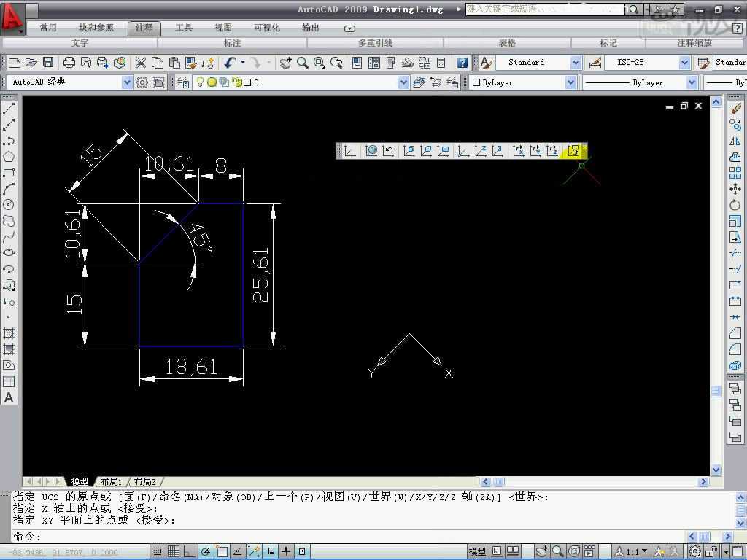This screenshot has height=560, width=747.
Task: Click the command line input 命令:
Action: [x=350, y=537]
